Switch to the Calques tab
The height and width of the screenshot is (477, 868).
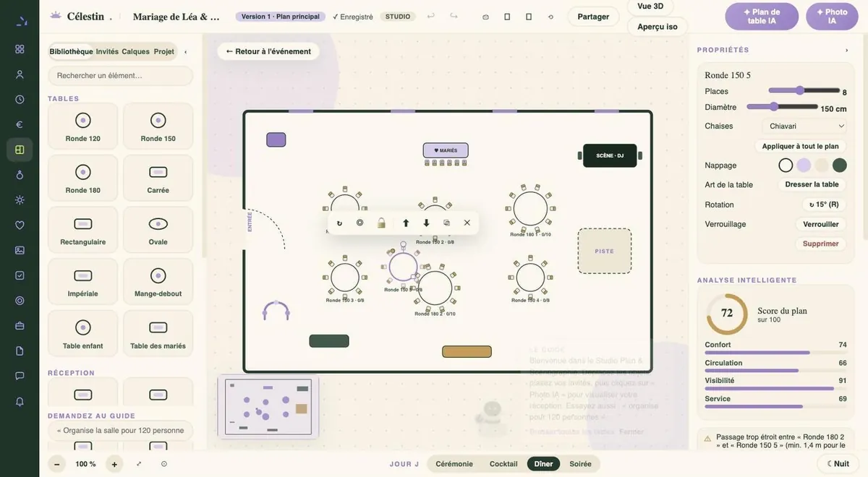135,51
